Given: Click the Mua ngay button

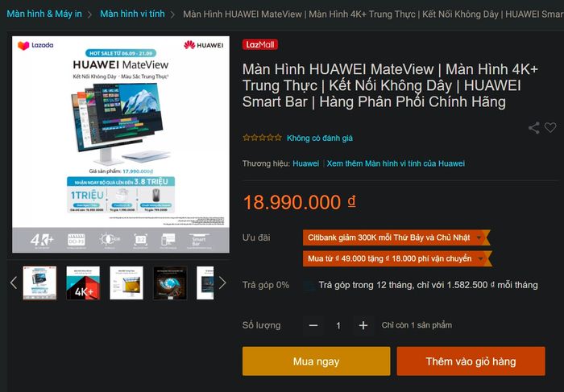Looking at the screenshot, I should point(316,361).
